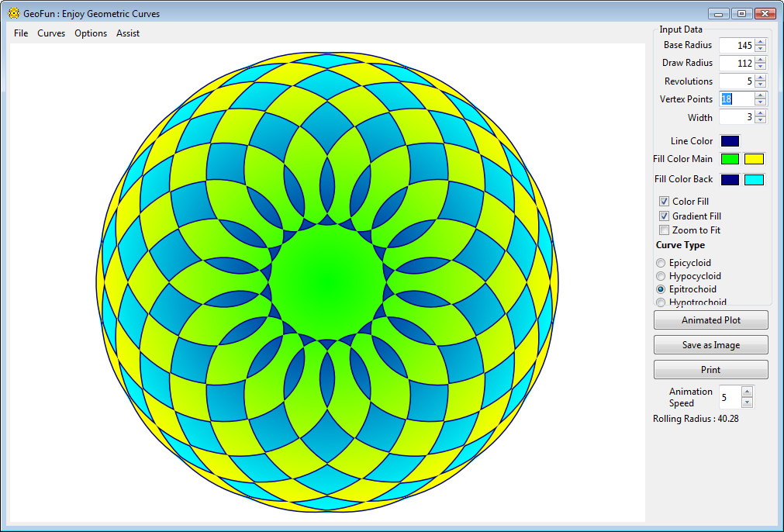Increase Animation Speed with up arrow
The width and height of the screenshot is (784, 532).
click(747, 392)
